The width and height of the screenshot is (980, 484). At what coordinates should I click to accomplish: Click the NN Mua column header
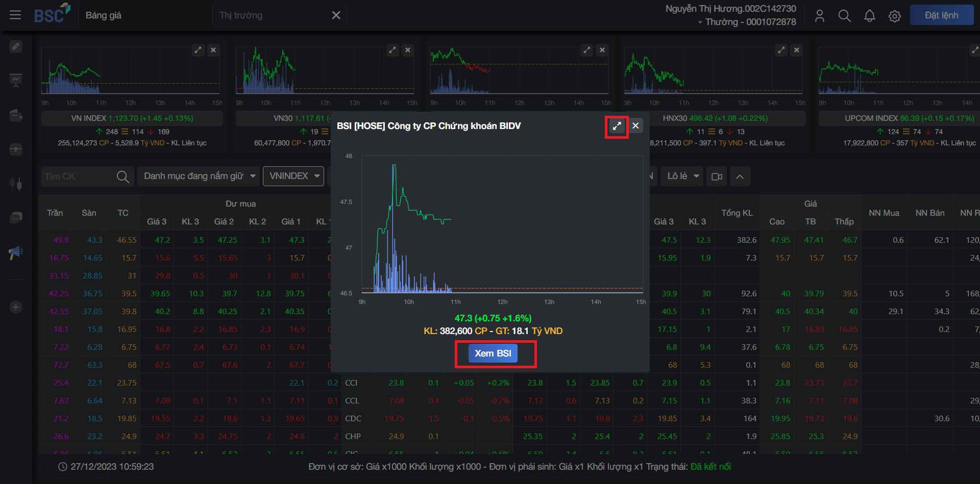[x=884, y=213]
